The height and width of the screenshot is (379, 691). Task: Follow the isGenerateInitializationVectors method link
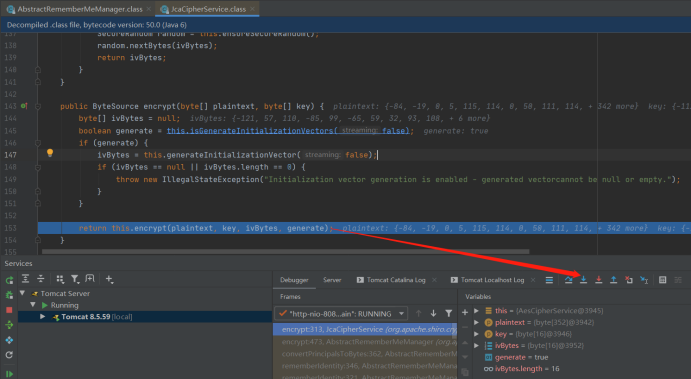(x=252, y=131)
